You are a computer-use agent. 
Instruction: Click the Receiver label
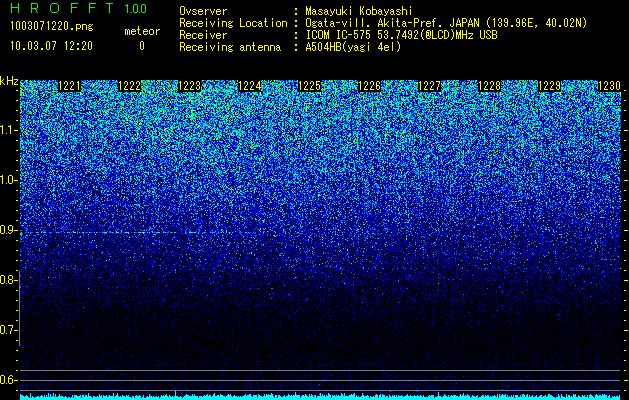[x=203, y=35]
